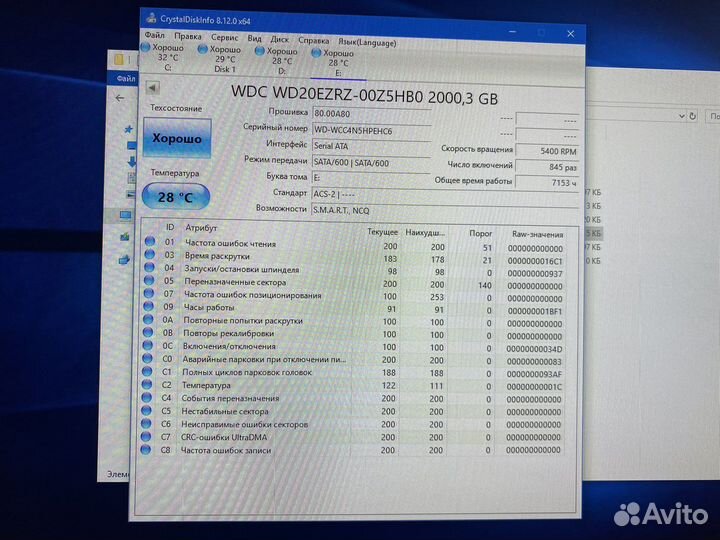Viewport: 720px width, 540px height.
Task: Click Файл tab in background Explorer window
Action: point(125,79)
